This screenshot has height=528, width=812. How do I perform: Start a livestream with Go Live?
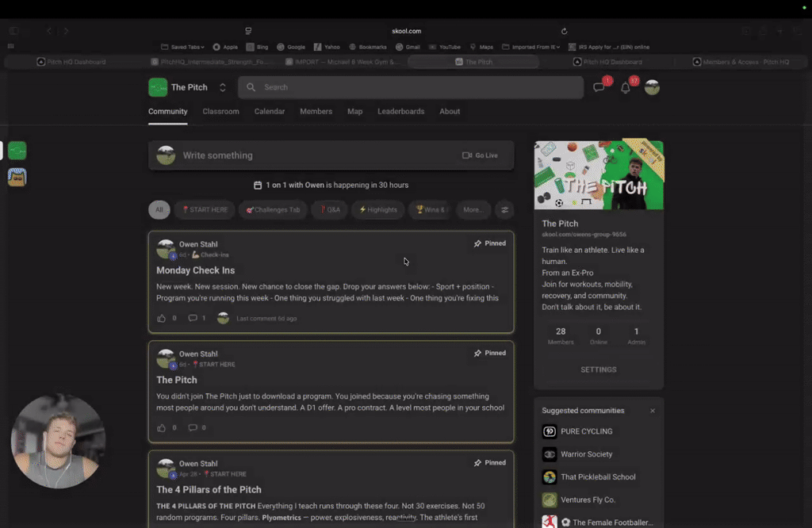click(480, 155)
